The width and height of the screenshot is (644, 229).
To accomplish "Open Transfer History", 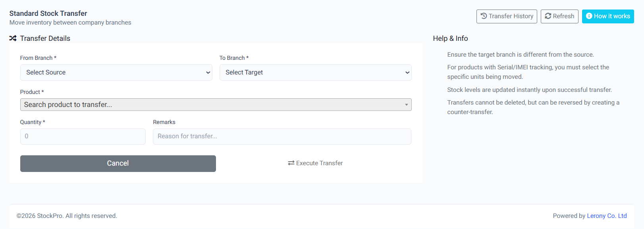I will [x=507, y=16].
